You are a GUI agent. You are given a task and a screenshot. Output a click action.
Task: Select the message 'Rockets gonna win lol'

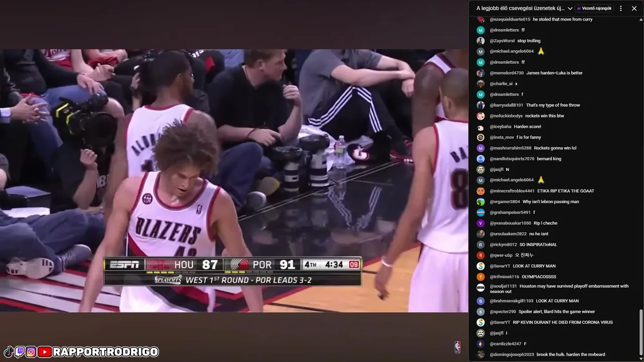point(555,148)
